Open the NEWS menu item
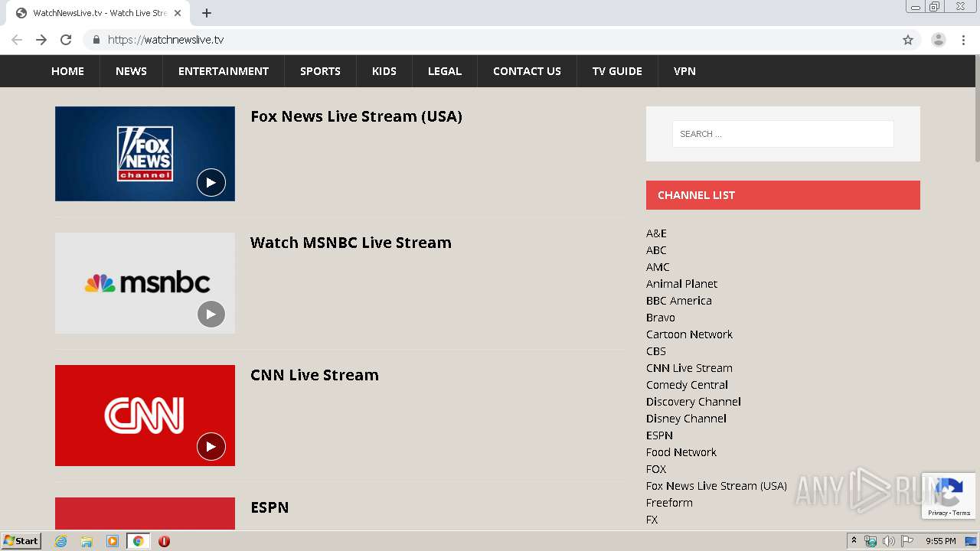This screenshot has width=980, height=551. (131, 71)
